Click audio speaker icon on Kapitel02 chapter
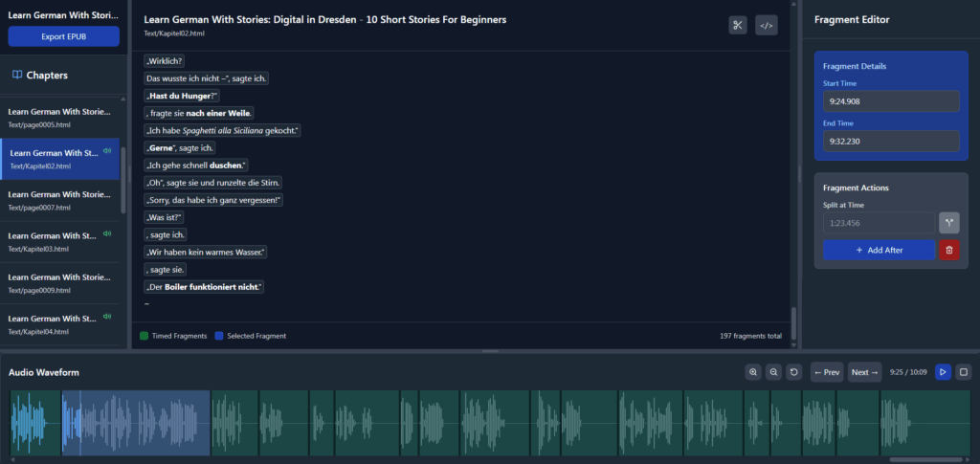The width and height of the screenshot is (980, 464). 107,150
